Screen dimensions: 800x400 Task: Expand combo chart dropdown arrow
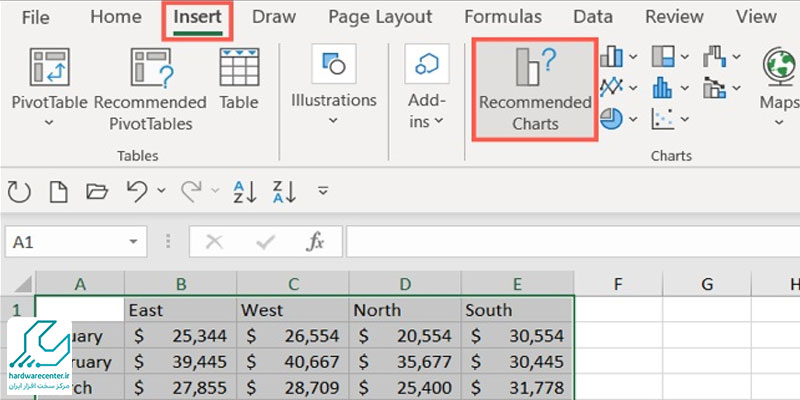(x=736, y=88)
